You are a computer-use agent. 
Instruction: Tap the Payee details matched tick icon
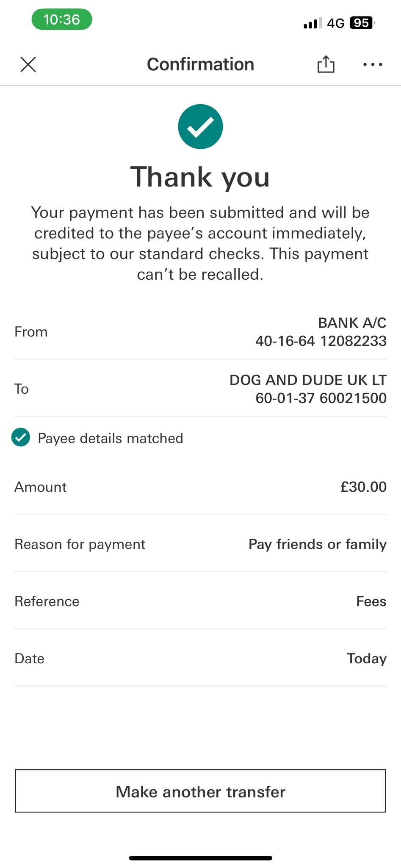21,437
